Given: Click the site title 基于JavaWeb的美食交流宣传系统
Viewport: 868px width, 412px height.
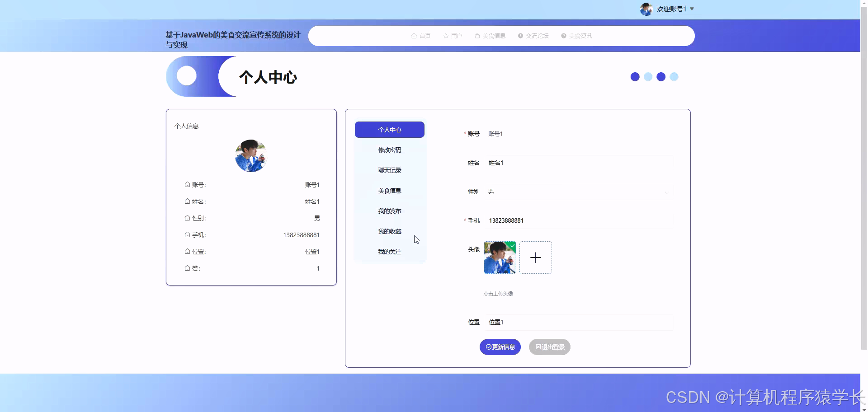Looking at the screenshot, I should 233,40.
